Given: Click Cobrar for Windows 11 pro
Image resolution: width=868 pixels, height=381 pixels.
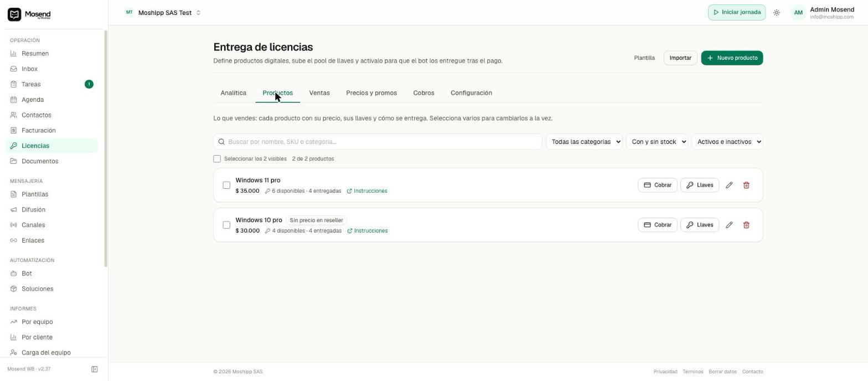Looking at the screenshot, I should tap(658, 185).
